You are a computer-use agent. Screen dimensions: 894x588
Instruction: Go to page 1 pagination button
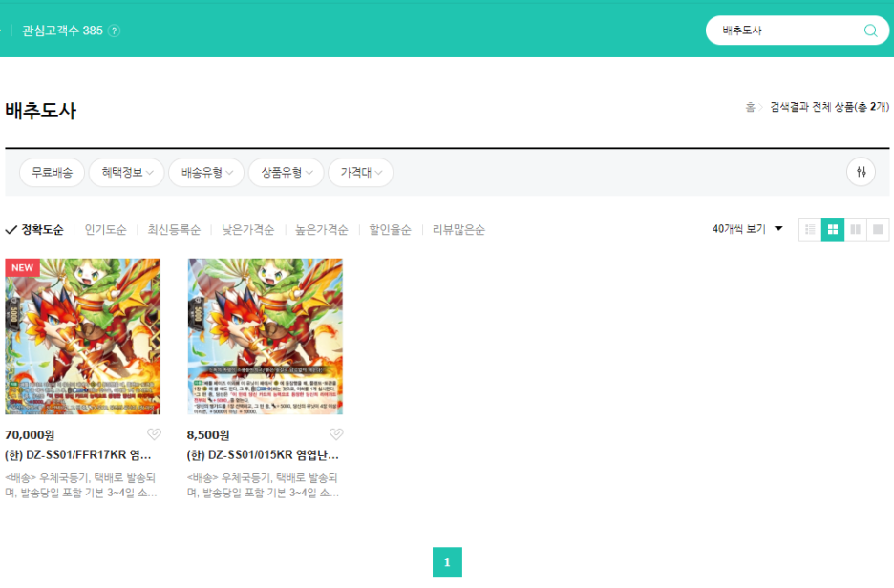click(x=447, y=562)
